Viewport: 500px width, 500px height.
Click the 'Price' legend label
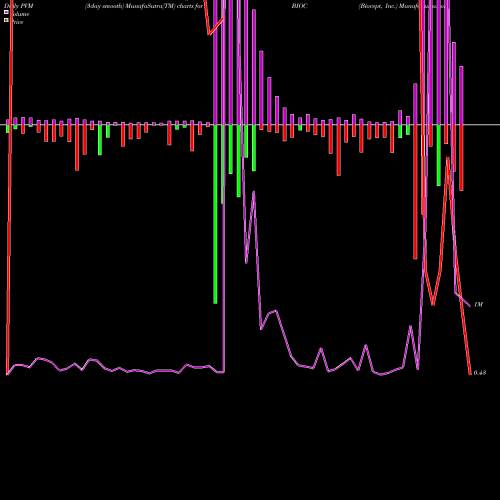[x=17, y=22]
